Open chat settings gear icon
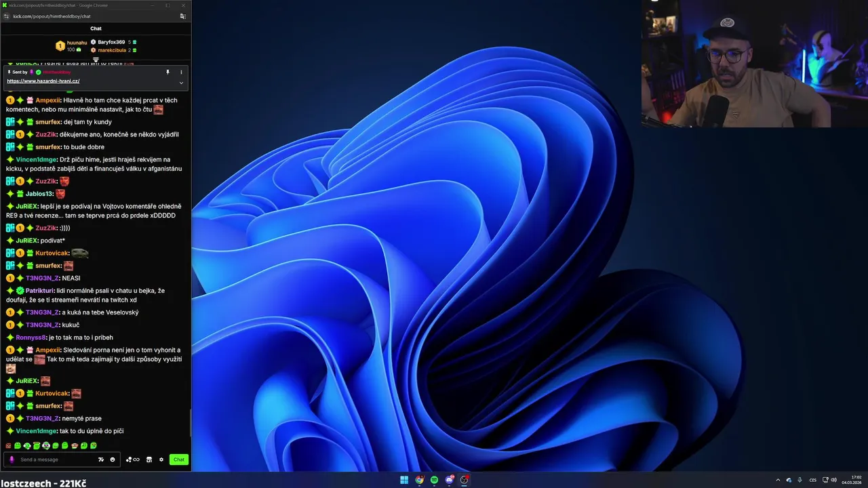The image size is (868, 488). tap(161, 460)
